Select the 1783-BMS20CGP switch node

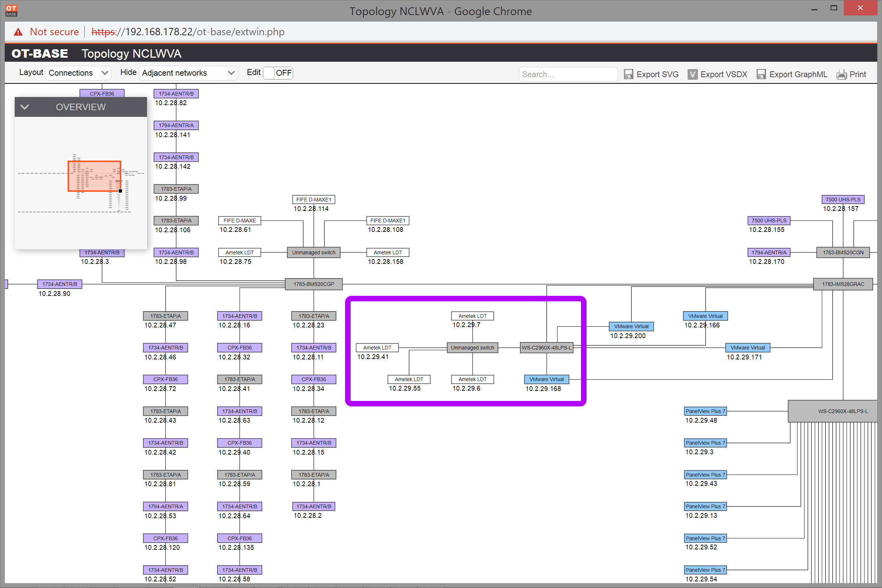tap(313, 284)
